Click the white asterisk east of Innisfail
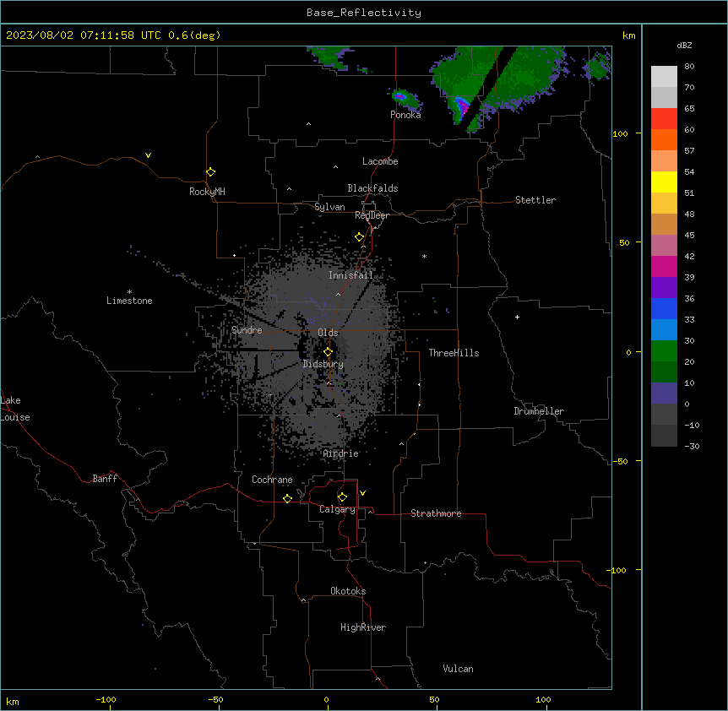The width and height of the screenshot is (728, 711). pos(424,257)
